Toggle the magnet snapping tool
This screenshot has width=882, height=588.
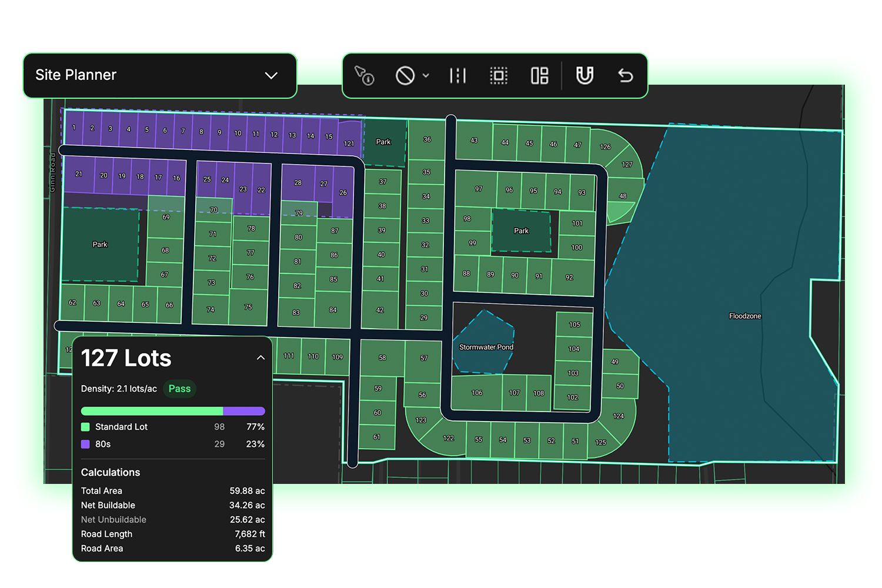click(584, 76)
